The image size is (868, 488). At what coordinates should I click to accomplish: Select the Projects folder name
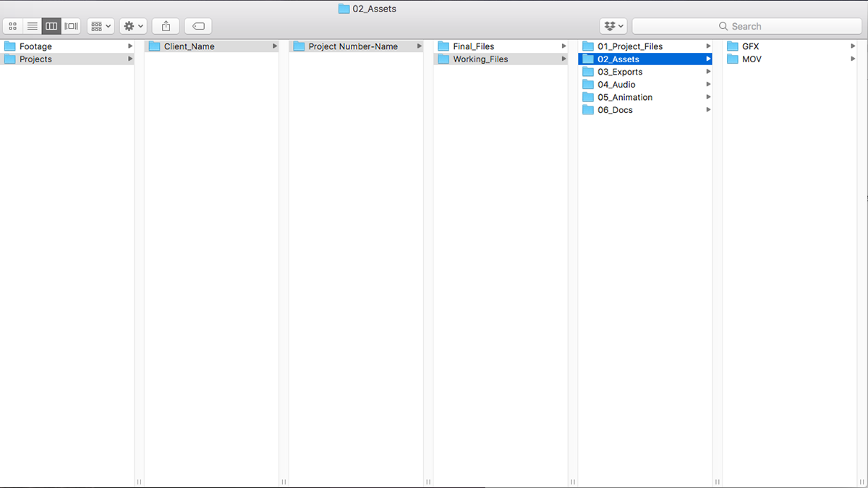tap(35, 59)
